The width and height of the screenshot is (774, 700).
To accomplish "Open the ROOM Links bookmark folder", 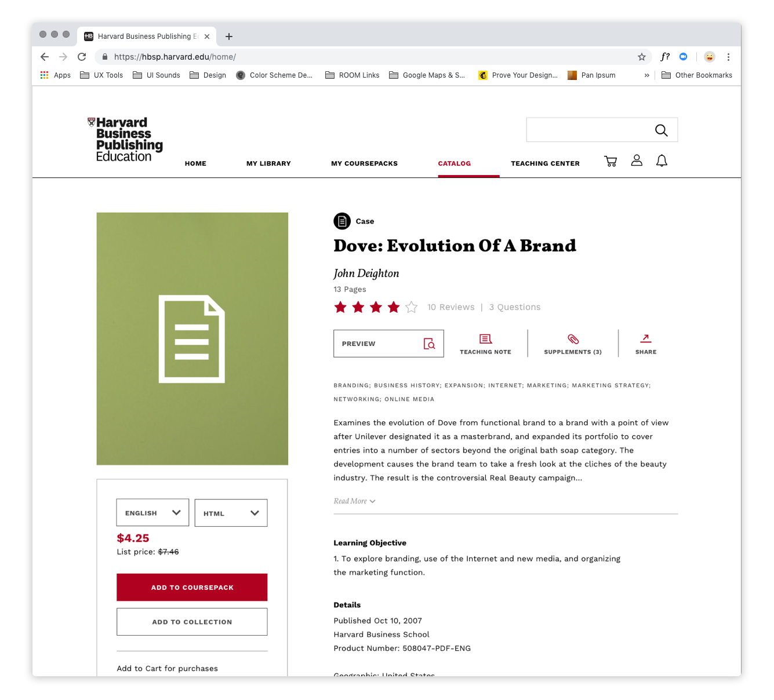I will pos(353,75).
